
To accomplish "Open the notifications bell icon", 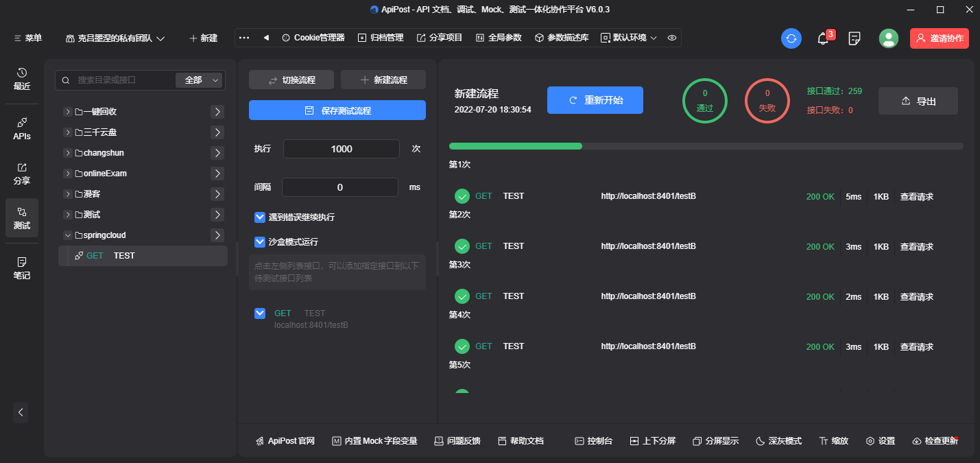I will click(823, 38).
